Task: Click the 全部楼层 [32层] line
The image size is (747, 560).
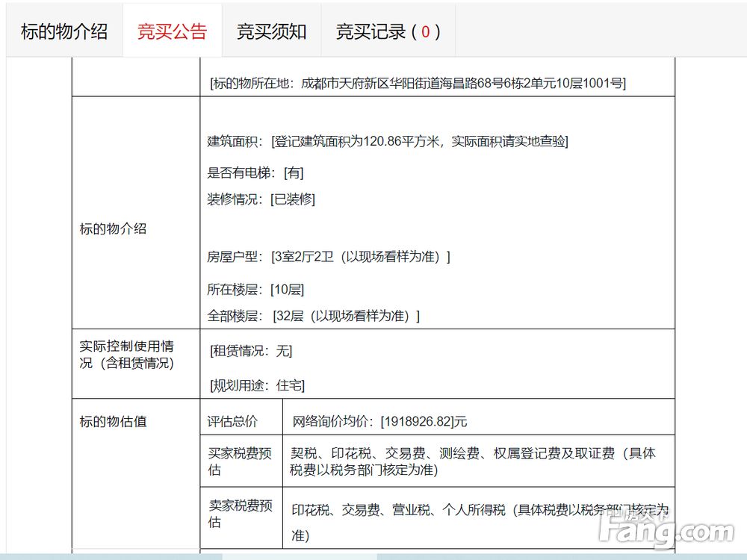Action: 313,316
